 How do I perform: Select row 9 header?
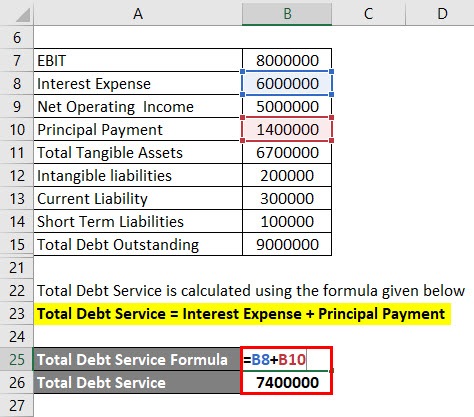17,106
